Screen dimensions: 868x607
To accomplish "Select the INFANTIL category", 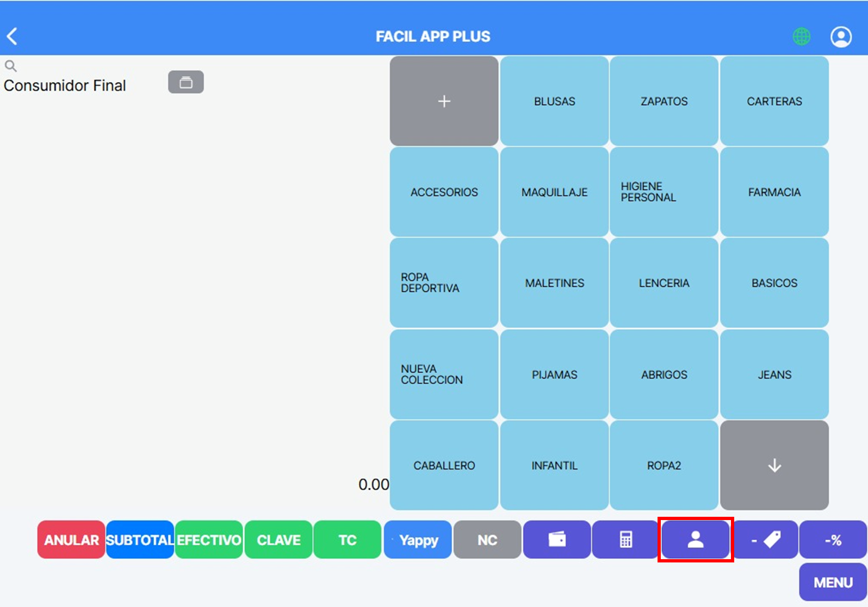I will tap(554, 465).
